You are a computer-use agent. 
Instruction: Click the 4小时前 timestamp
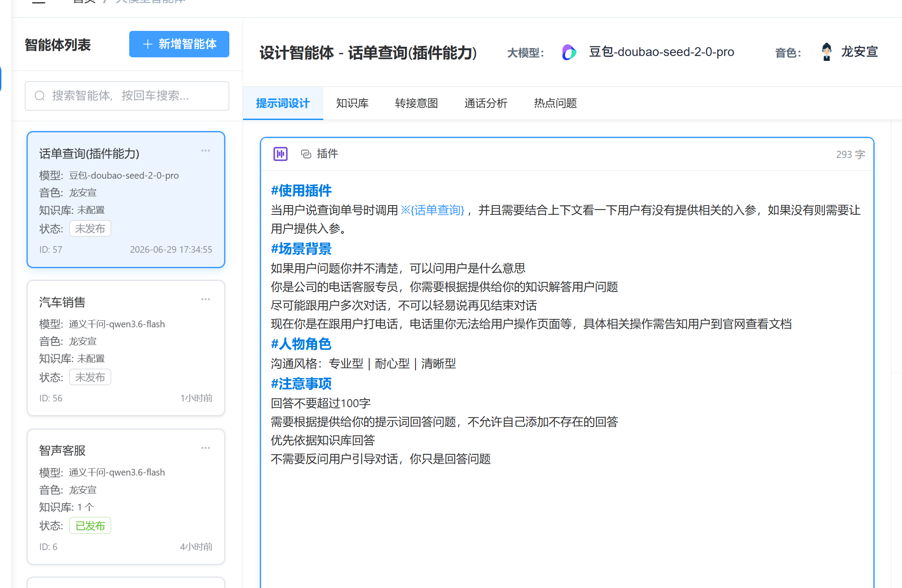click(196, 547)
